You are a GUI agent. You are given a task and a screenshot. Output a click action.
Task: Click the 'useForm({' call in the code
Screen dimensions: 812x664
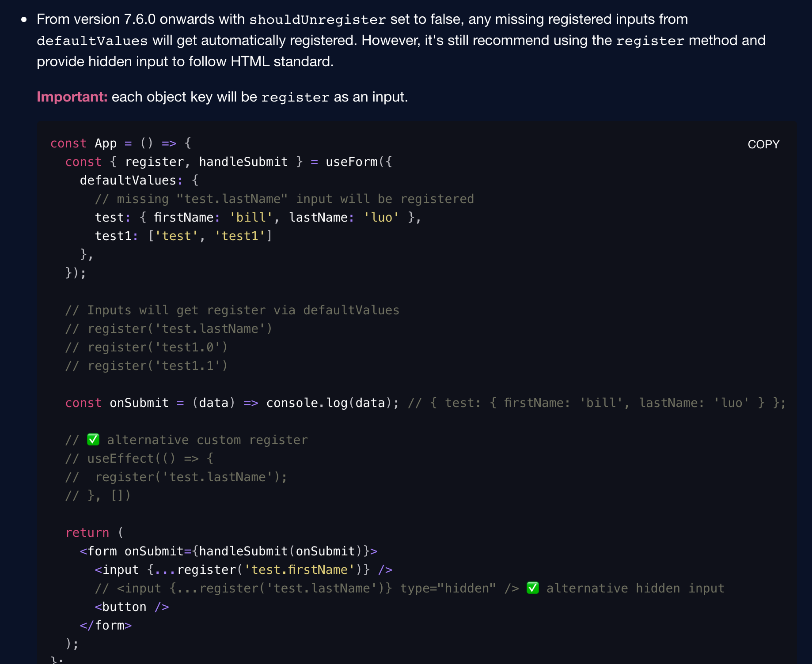pos(359,162)
